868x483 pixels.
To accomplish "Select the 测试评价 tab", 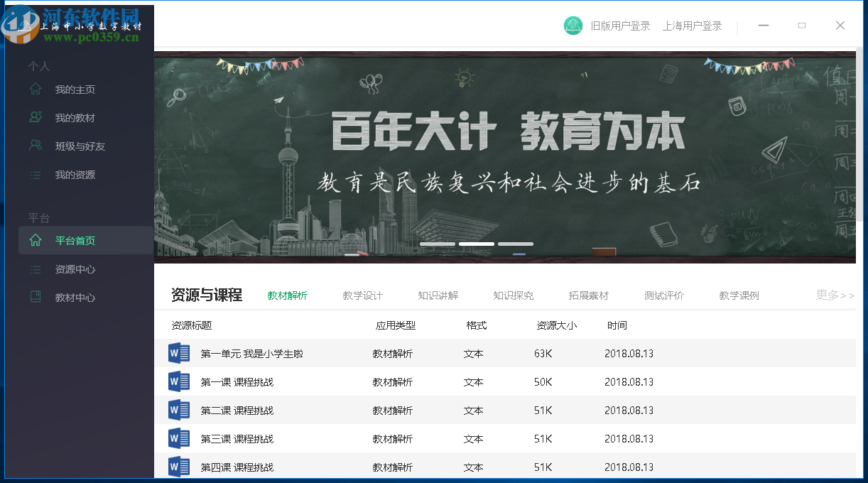I will tap(663, 295).
